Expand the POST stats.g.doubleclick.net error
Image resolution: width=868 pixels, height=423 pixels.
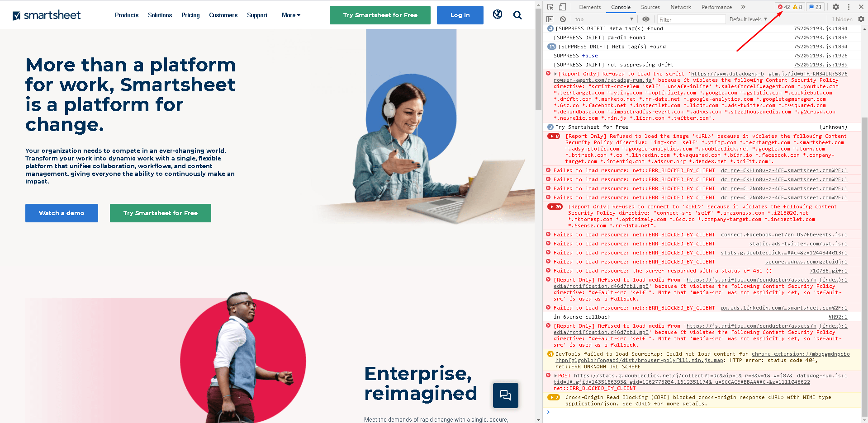tap(555, 376)
